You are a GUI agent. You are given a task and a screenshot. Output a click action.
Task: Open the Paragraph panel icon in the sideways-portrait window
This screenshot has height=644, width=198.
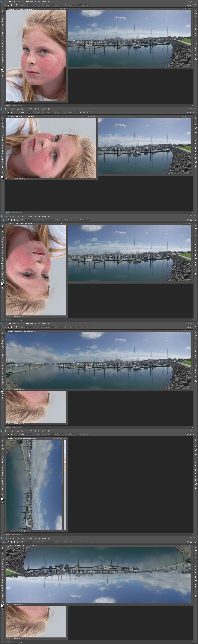[196, 144]
